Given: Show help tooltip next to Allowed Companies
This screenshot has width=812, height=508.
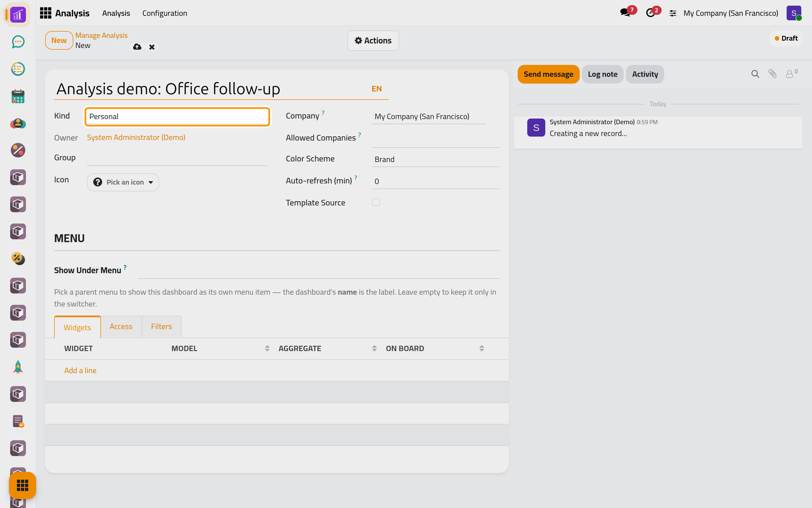Looking at the screenshot, I should (359, 135).
